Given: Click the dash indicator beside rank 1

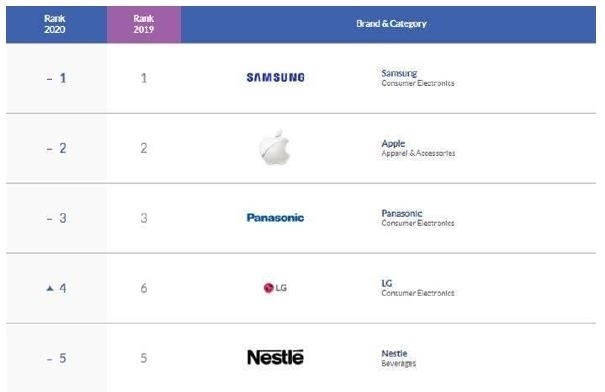Looking at the screenshot, I should tap(49, 79).
